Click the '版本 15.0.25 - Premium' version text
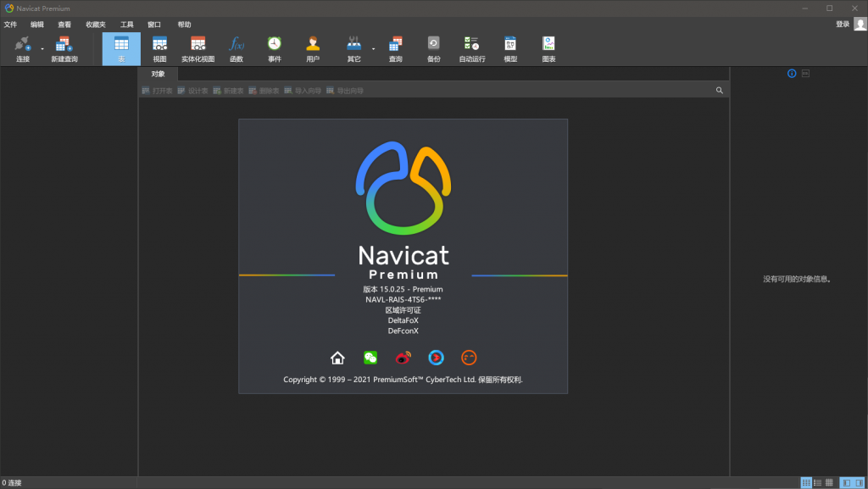Screen dimensions: 868x489 click(x=403, y=289)
